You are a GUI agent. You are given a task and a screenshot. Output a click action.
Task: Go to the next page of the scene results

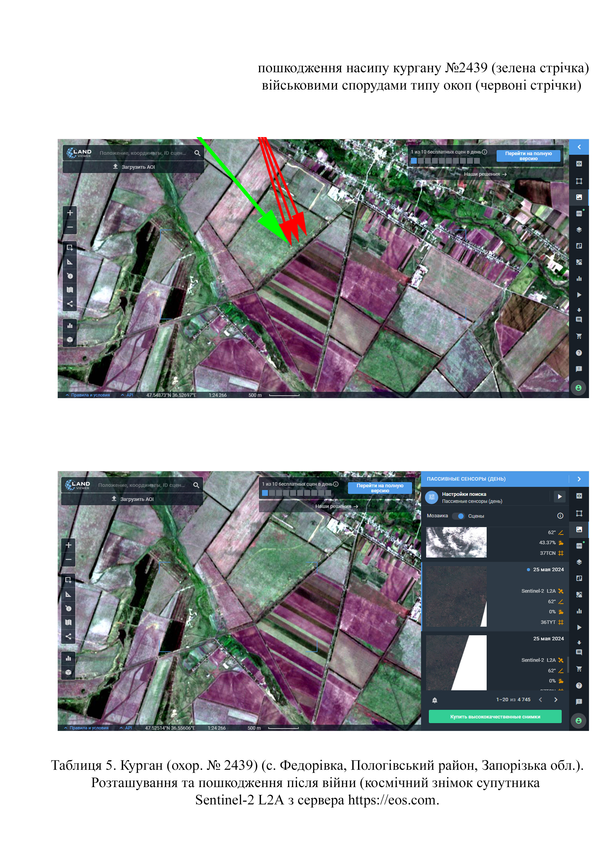point(556,700)
